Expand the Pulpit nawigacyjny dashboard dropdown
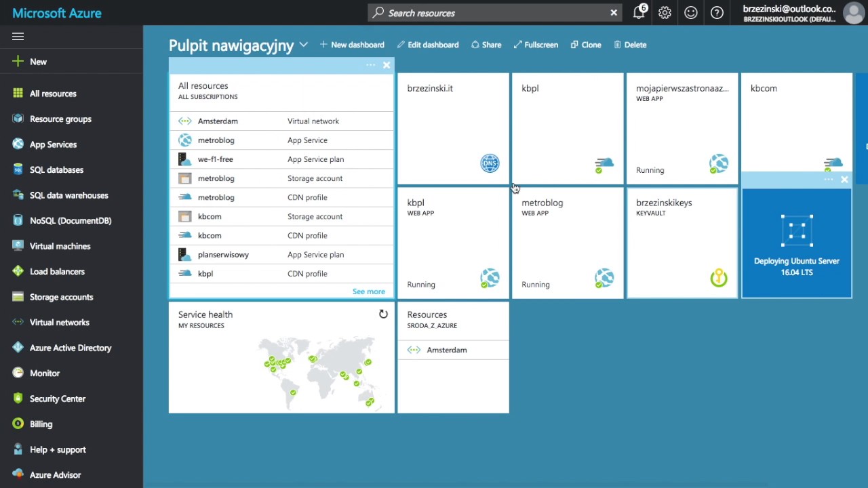The image size is (868, 488). coord(303,45)
